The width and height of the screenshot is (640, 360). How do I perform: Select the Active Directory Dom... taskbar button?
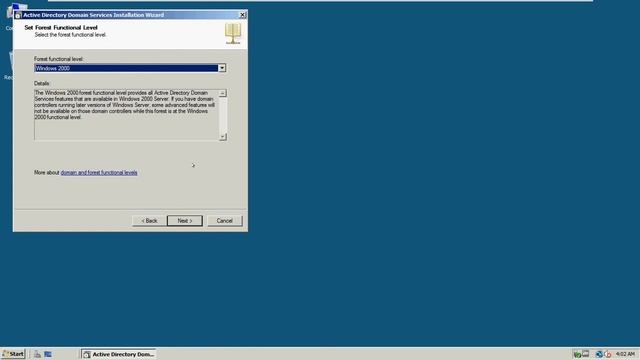pos(119,354)
